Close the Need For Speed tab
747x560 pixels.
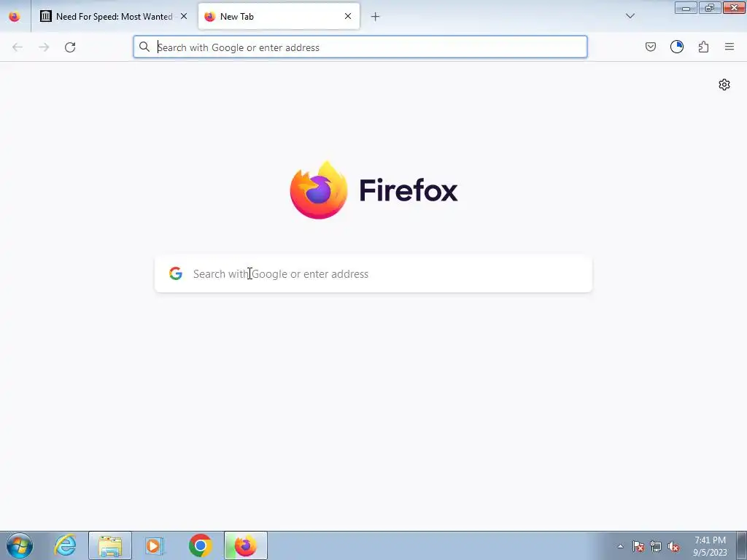tap(184, 16)
